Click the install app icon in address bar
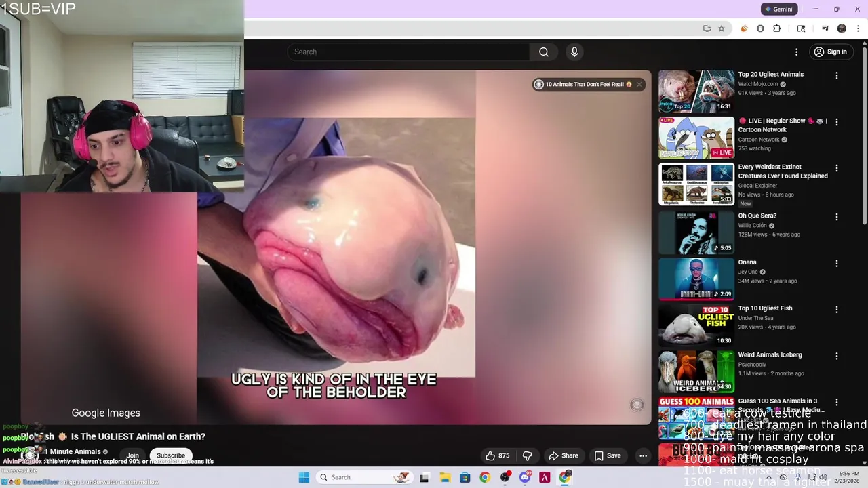 click(x=707, y=28)
